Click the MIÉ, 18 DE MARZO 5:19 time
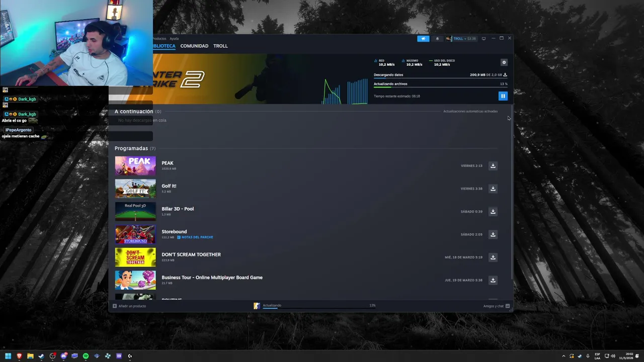This screenshot has width=644, height=362. 463,257
